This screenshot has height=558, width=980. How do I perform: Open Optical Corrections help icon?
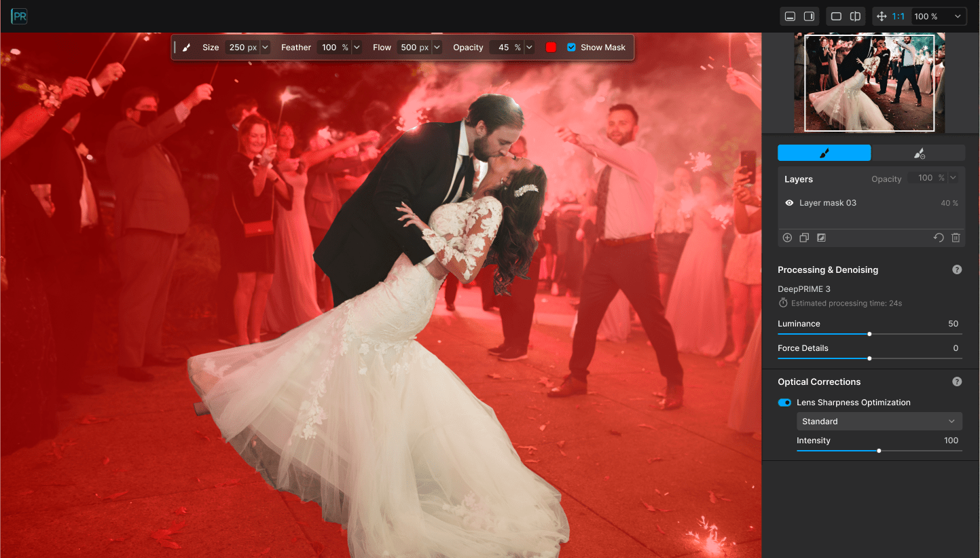(957, 382)
